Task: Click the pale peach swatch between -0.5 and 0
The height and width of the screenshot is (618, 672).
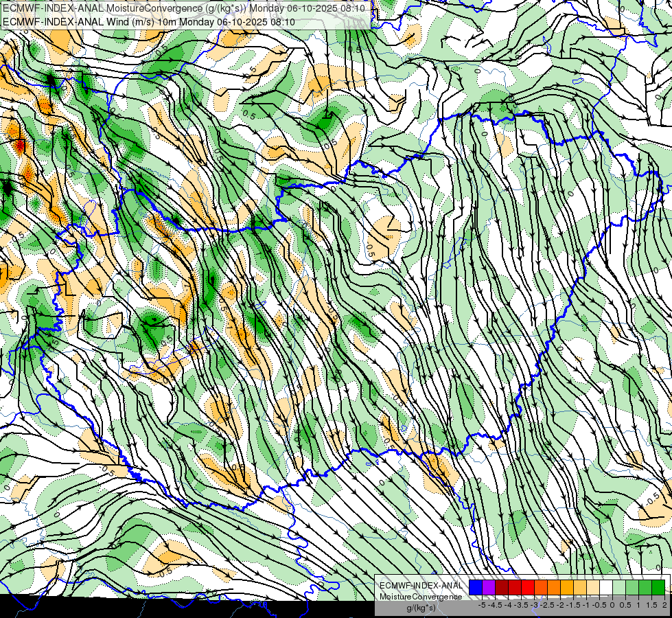Action: coord(592,588)
